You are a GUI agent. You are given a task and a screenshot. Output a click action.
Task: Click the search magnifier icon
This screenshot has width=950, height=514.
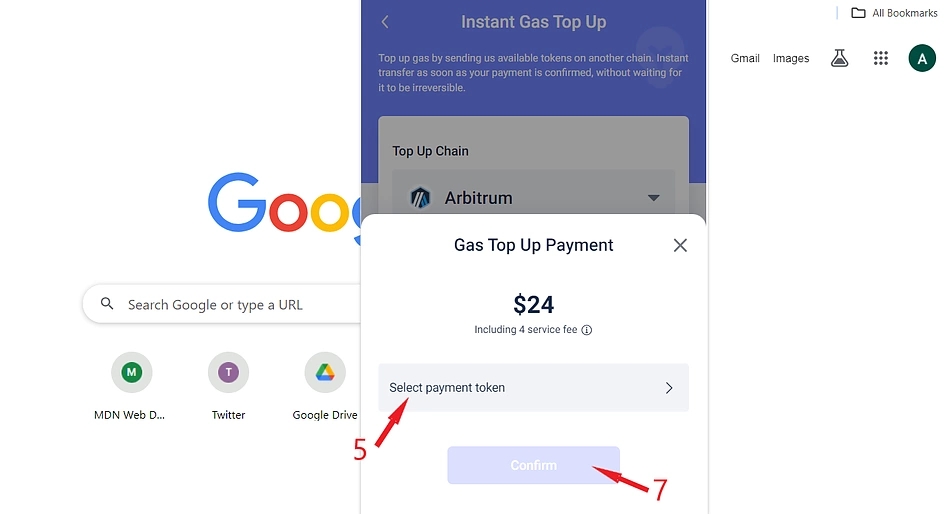click(x=107, y=304)
